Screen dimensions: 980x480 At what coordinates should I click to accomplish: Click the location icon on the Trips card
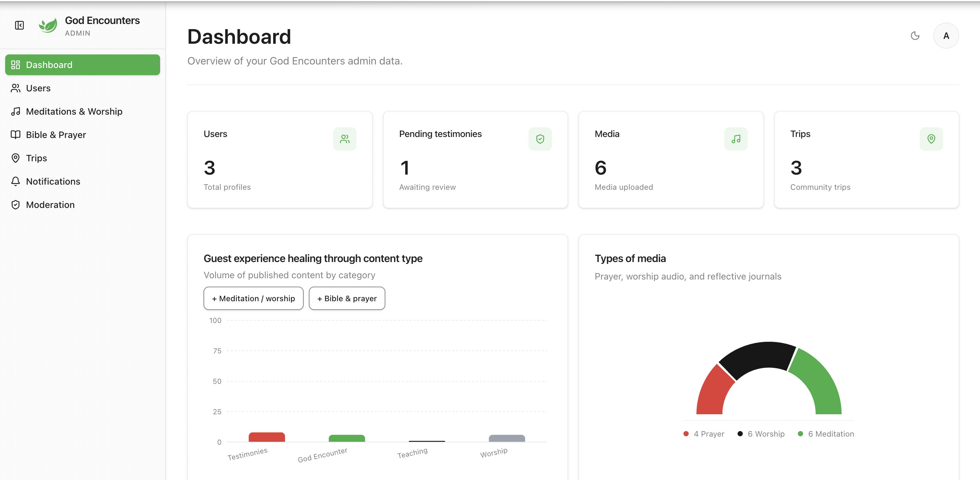931,139
